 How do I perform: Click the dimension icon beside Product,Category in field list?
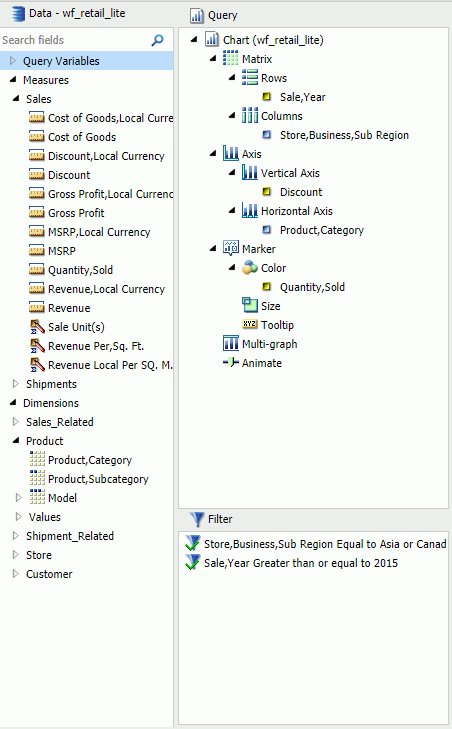(37, 459)
